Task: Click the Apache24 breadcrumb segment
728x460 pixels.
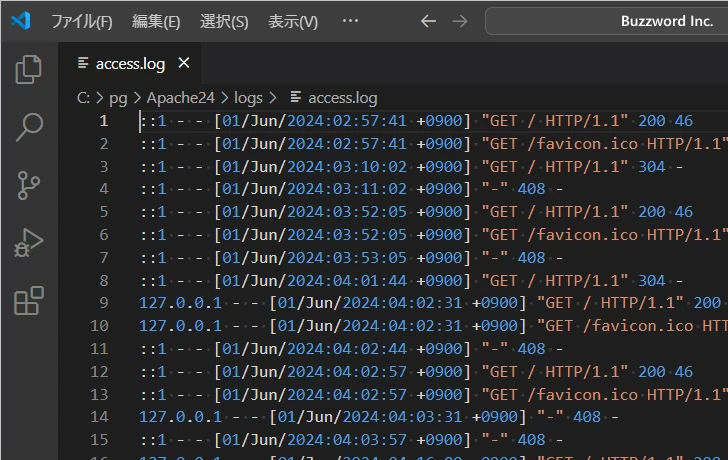Action: pos(181,98)
